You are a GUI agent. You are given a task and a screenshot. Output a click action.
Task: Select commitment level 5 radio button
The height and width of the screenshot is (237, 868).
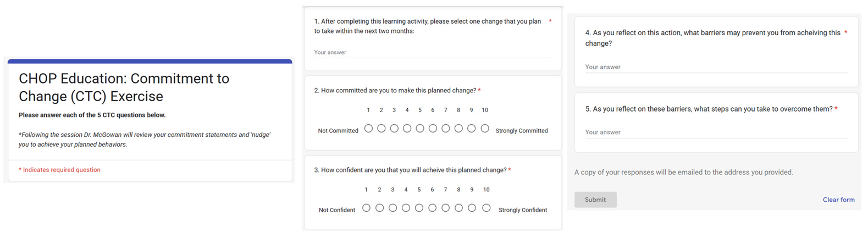[x=420, y=129]
